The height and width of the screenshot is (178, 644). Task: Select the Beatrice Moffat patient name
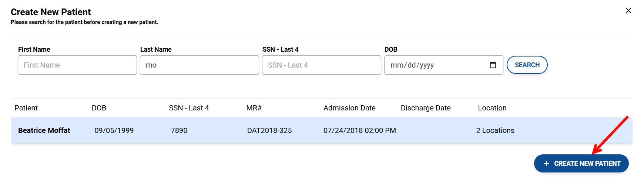pos(44,130)
